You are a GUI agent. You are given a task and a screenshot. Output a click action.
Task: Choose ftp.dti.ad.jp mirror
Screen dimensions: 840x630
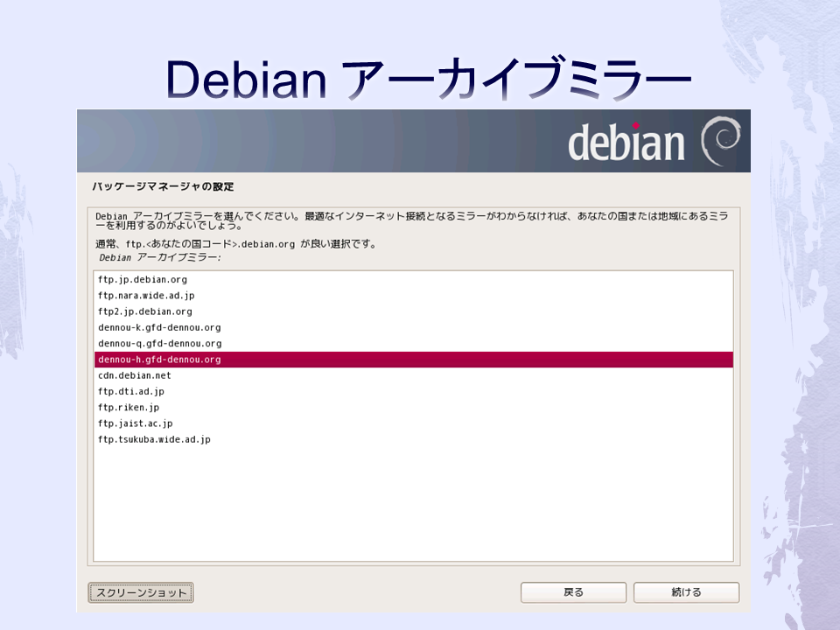pyautogui.click(x=414, y=392)
